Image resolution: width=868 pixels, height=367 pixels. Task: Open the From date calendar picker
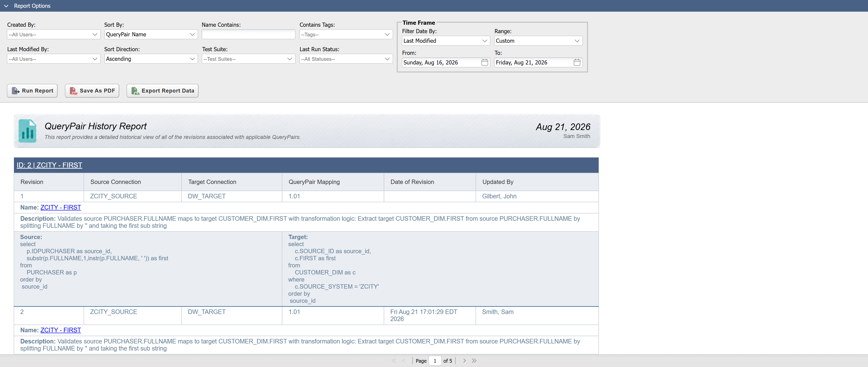click(x=484, y=62)
